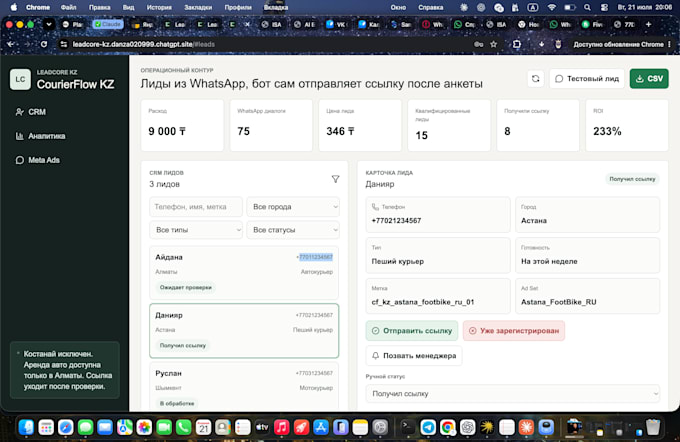Click Квалифицированные лиды 15 metric card
680x442 pixels.
tap(449, 125)
